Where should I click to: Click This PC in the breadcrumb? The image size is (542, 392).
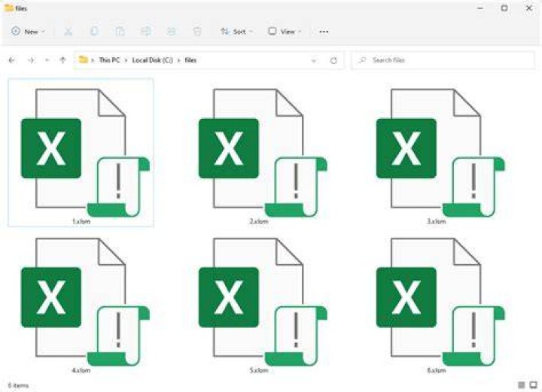point(109,60)
